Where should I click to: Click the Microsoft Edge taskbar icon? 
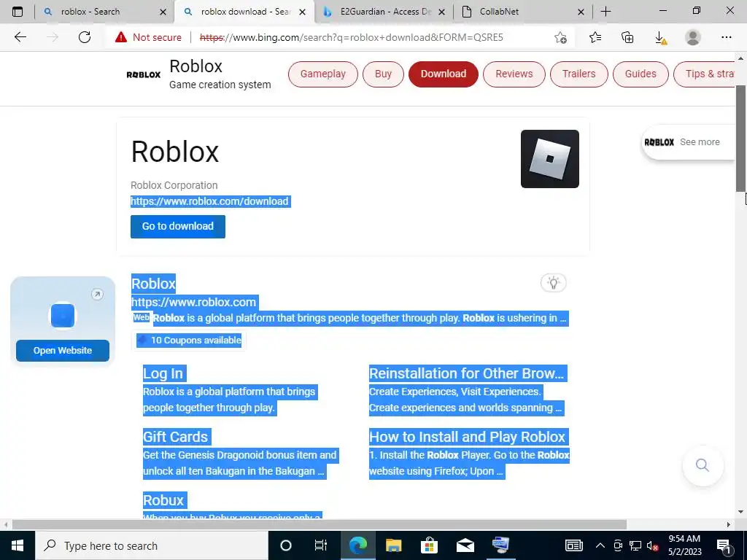(357, 545)
